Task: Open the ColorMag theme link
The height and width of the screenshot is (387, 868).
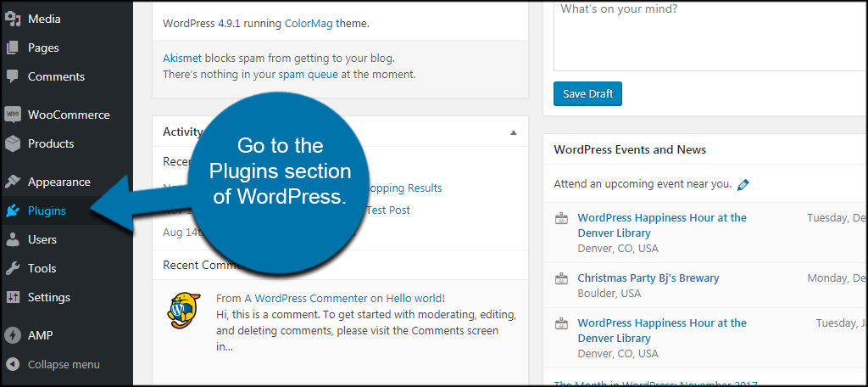Action: coord(309,24)
